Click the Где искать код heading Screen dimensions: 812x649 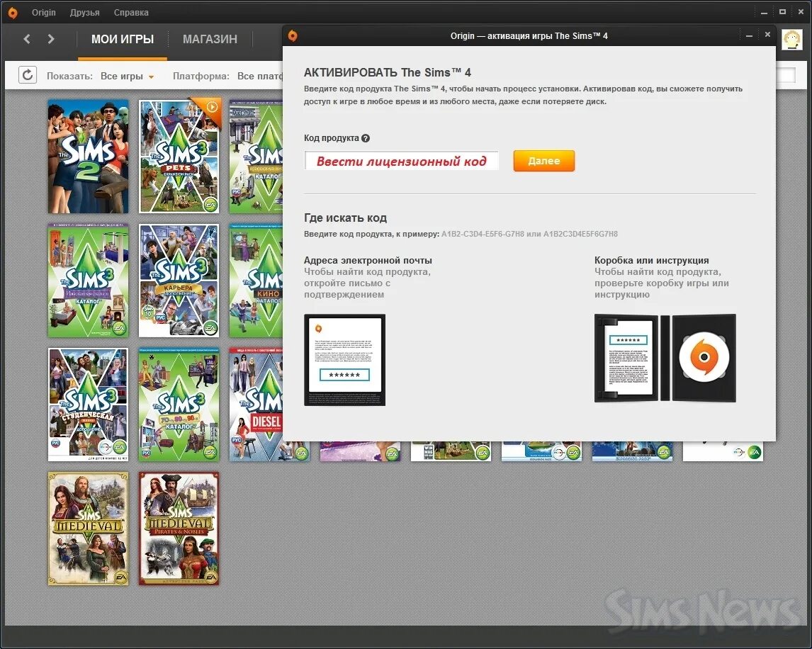345,218
